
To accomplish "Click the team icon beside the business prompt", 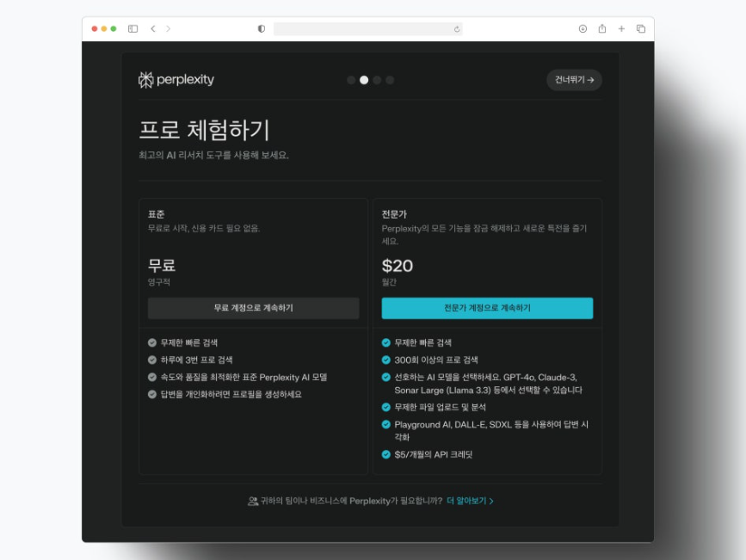I will click(253, 501).
